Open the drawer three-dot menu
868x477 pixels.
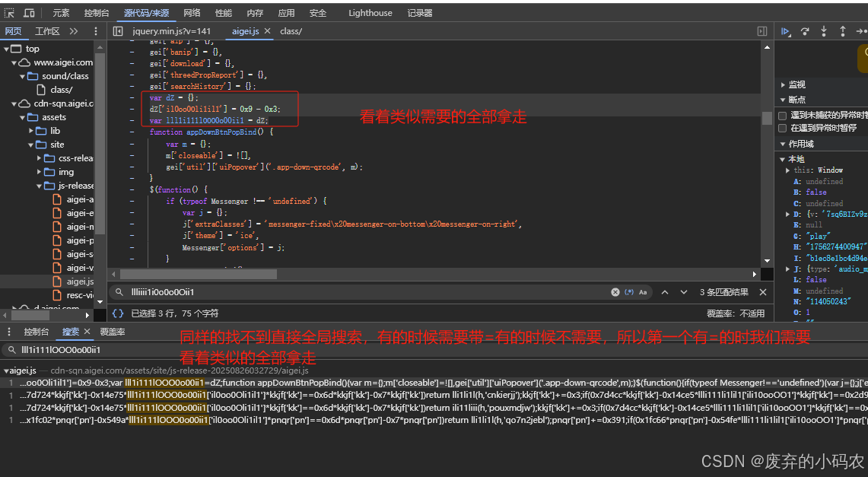(x=9, y=332)
